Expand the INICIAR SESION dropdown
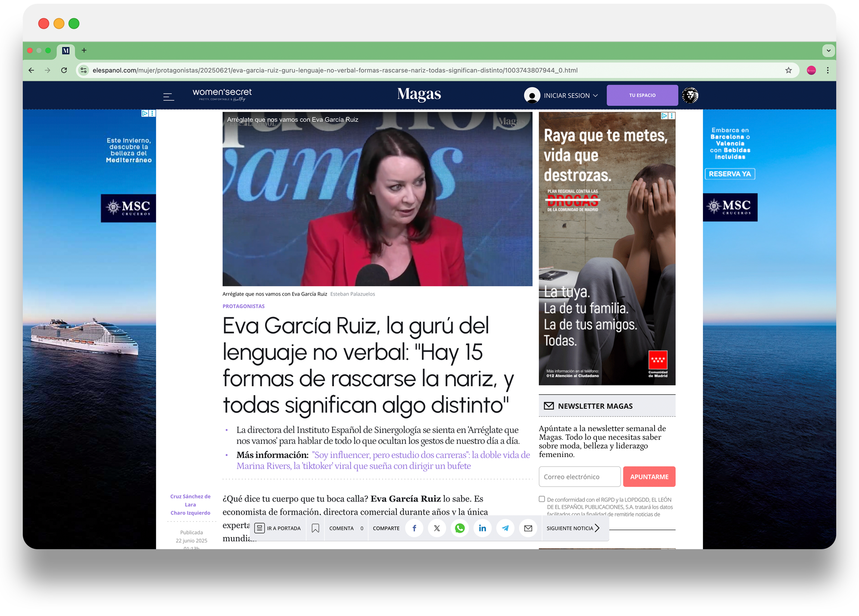The image size is (859, 616). tap(571, 96)
